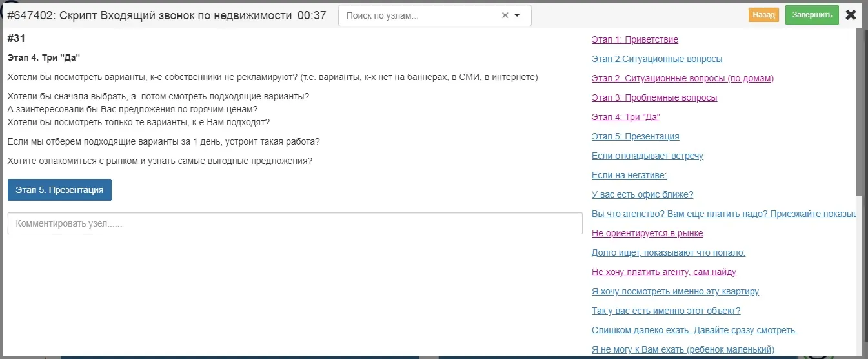The image size is (868, 359).
Task: Open Этап 4: Три "Да" link
Action: pyautogui.click(x=625, y=117)
